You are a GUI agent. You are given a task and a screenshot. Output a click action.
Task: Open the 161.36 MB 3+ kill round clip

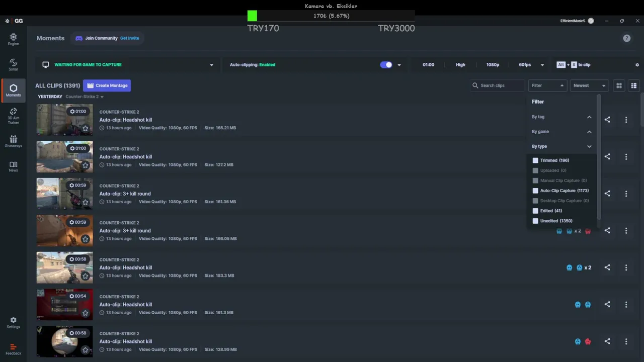click(125, 194)
